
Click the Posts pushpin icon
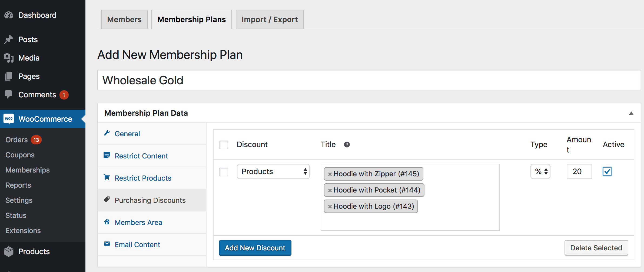click(9, 39)
